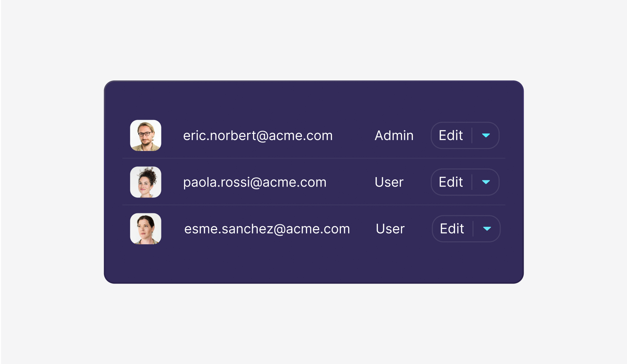Click the User role for esme.sanchez
The width and height of the screenshot is (627, 364).
pyautogui.click(x=390, y=229)
